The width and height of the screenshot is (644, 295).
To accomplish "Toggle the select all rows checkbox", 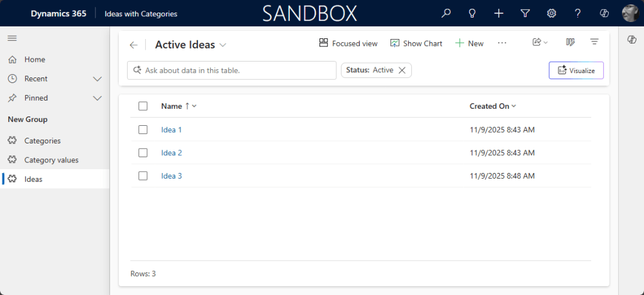I will pyautogui.click(x=143, y=106).
